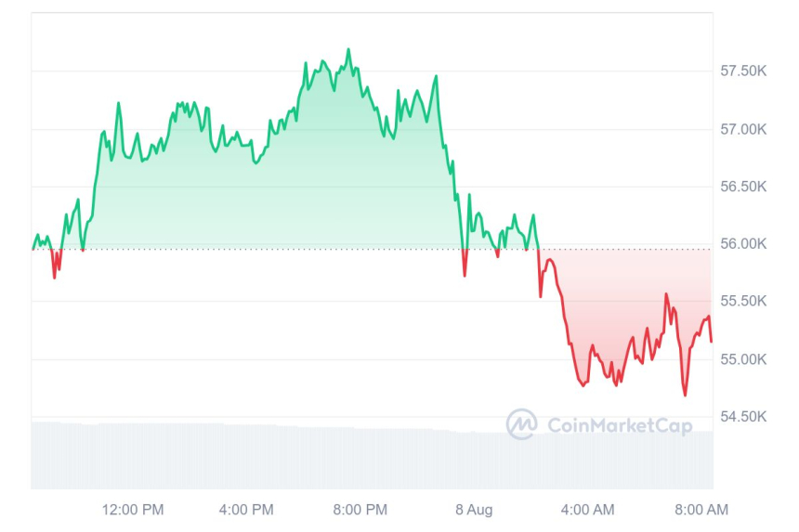This screenshot has height=532, width=799.
Task: Click the 12:00 PM time label
Action: tap(133, 510)
